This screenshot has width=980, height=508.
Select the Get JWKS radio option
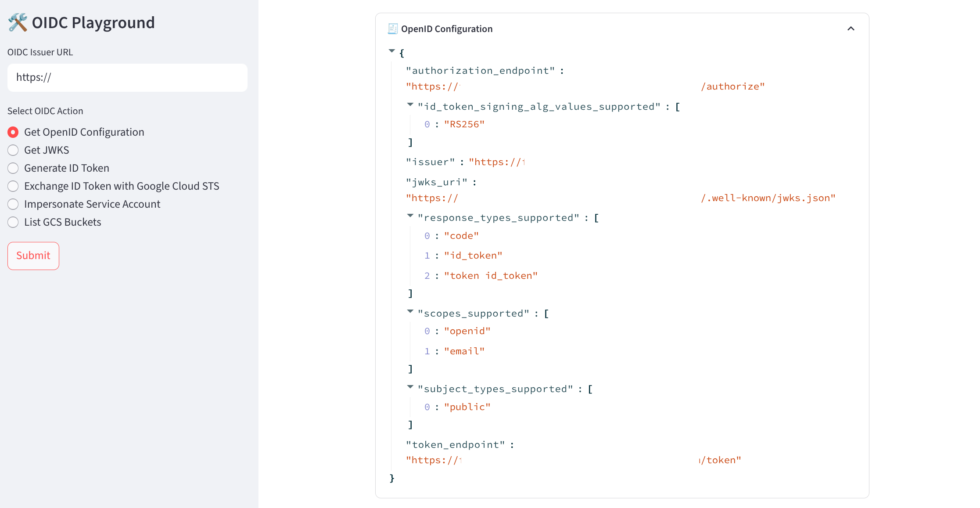point(13,150)
